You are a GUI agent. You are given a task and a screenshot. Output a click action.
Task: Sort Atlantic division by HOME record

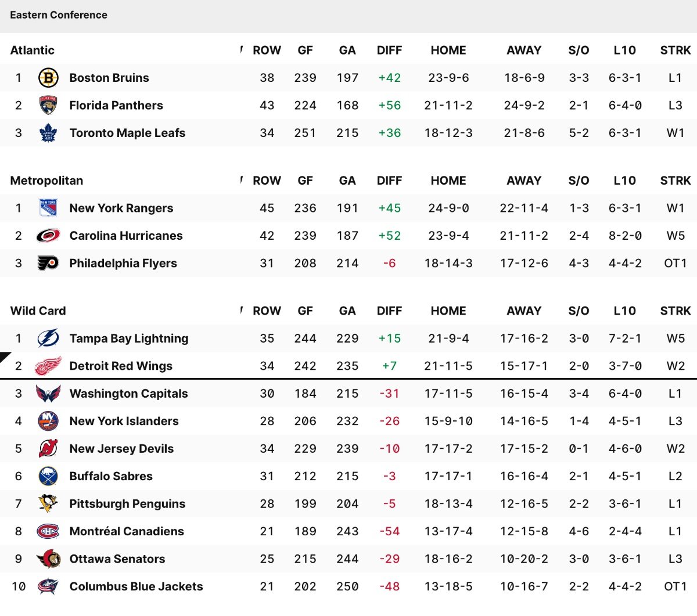pos(448,51)
